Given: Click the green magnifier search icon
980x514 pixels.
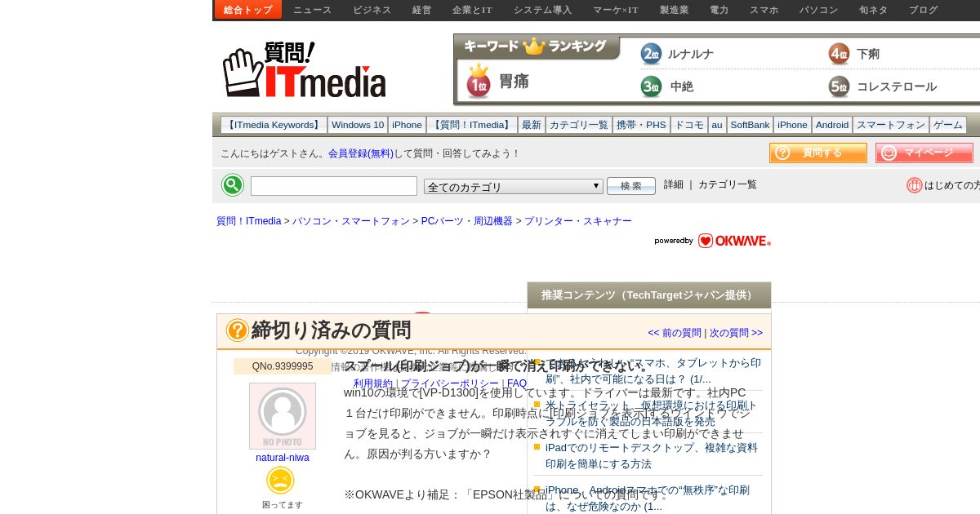Looking at the screenshot, I should [x=233, y=185].
